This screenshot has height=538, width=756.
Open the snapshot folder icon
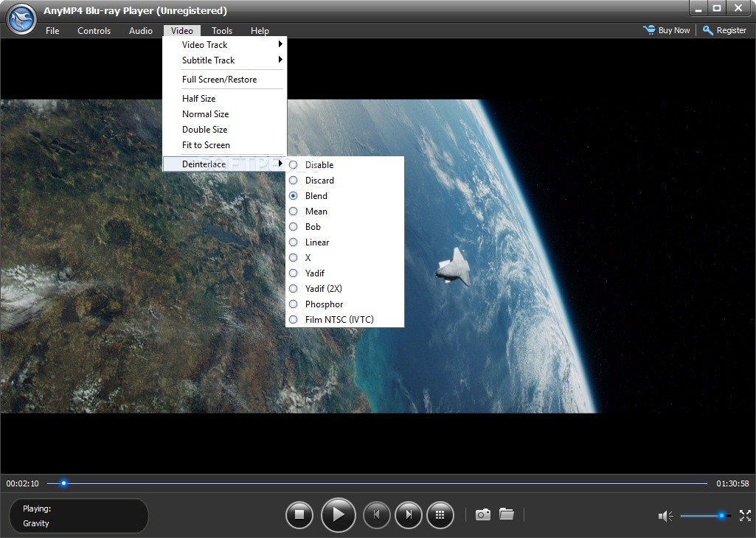[506, 514]
